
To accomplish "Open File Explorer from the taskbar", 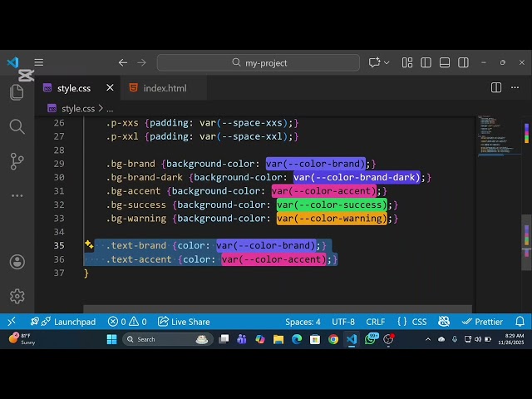I will pos(278,339).
